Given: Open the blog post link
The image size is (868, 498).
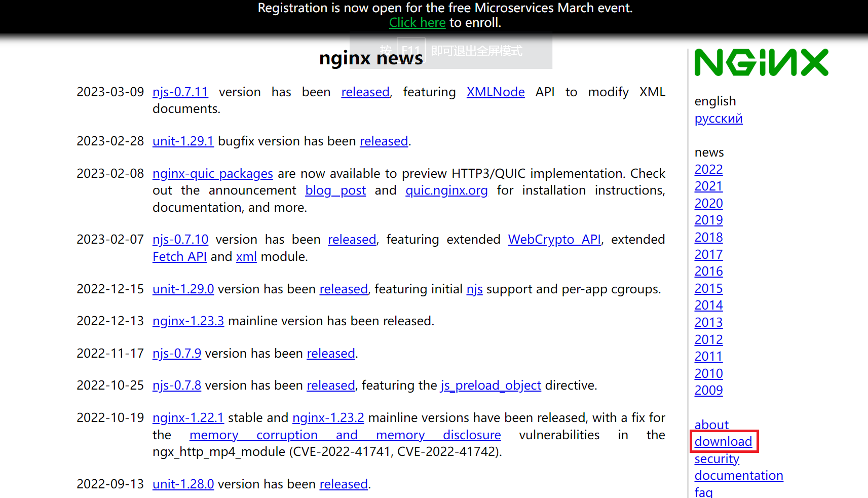Looking at the screenshot, I should [x=335, y=190].
